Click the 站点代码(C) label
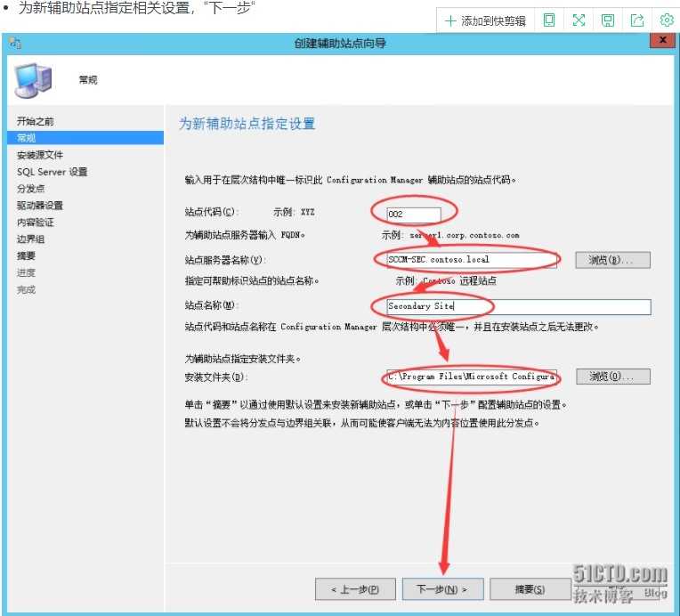The width and height of the screenshot is (680, 616). coord(211,212)
